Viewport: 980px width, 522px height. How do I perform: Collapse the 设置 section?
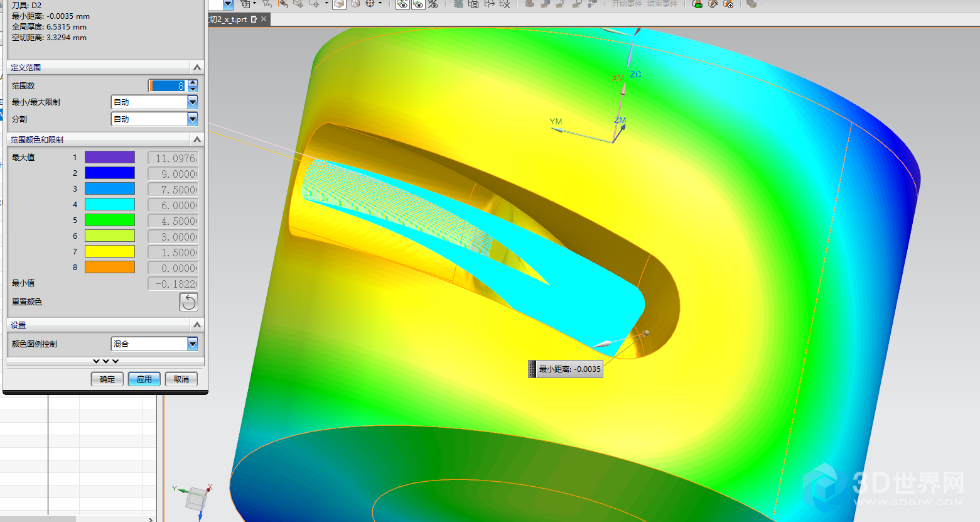[x=197, y=325]
